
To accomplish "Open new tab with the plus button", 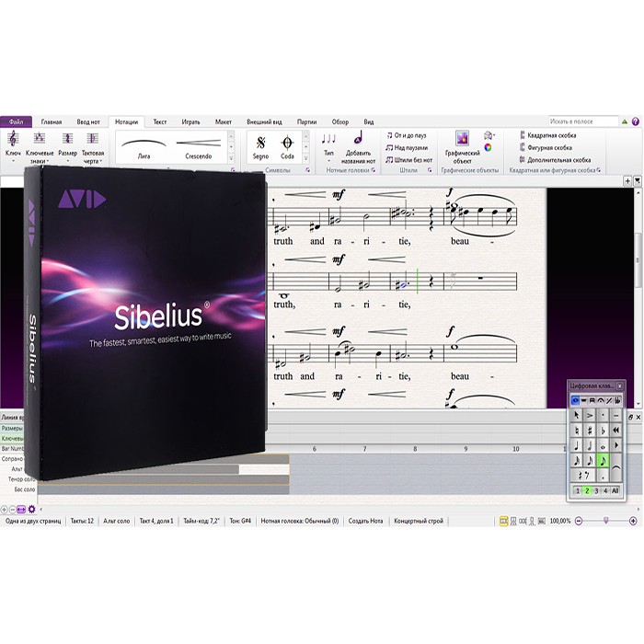I will click(x=627, y=180).
